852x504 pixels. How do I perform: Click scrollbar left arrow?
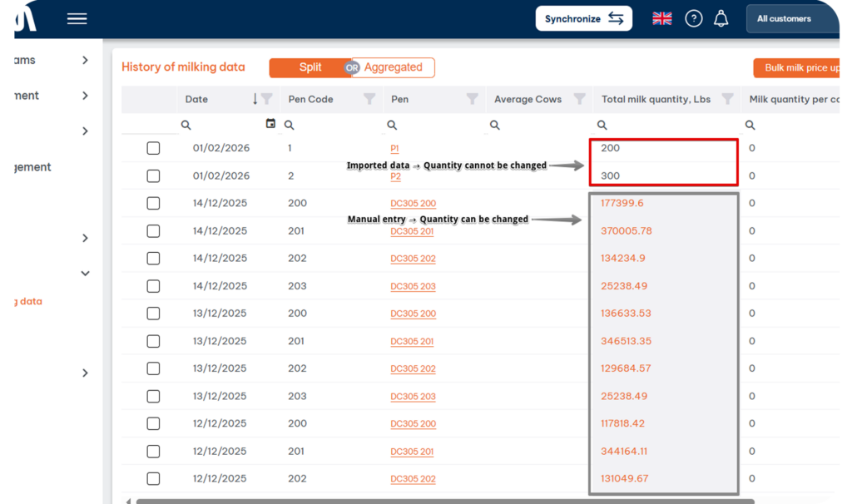(128, 502)
